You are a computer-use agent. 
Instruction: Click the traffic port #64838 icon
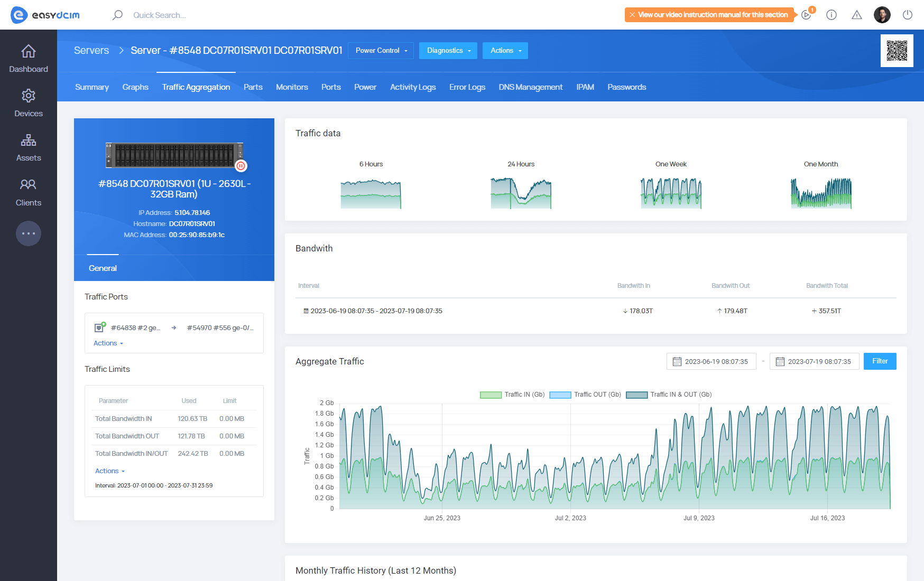click(x=100, y=327)
